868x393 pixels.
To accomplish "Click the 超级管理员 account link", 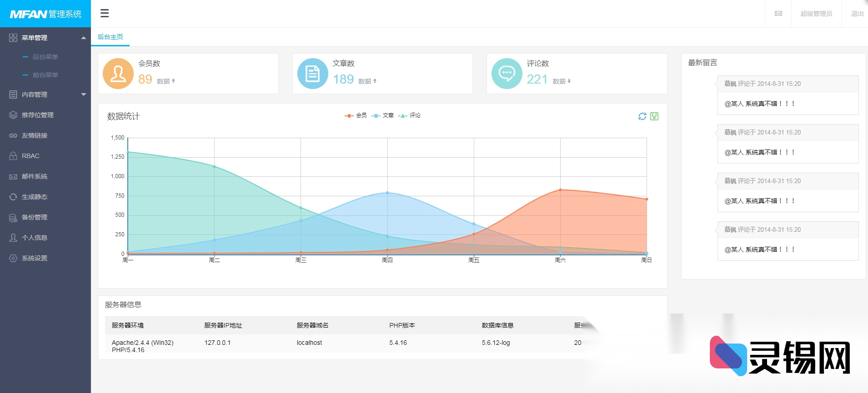I will 816,14.
